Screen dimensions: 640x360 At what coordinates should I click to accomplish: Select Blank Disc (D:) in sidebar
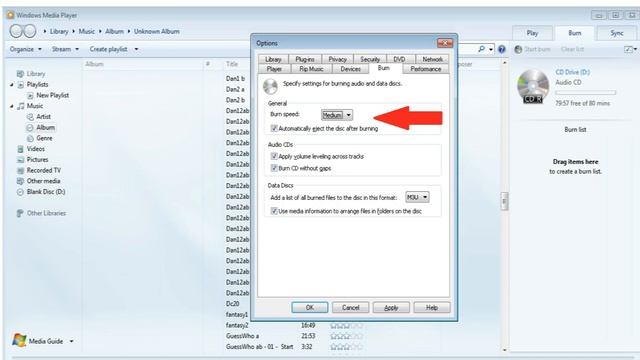[46, 192]
